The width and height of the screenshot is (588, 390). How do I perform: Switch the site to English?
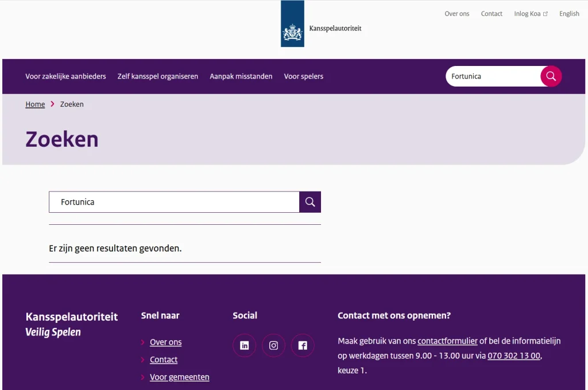point(569,14)
